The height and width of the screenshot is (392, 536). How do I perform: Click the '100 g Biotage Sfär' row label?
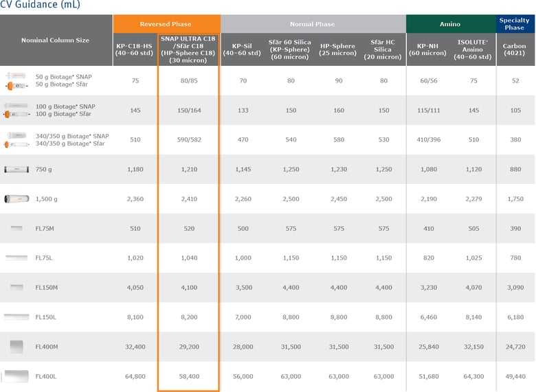(64, 114)
